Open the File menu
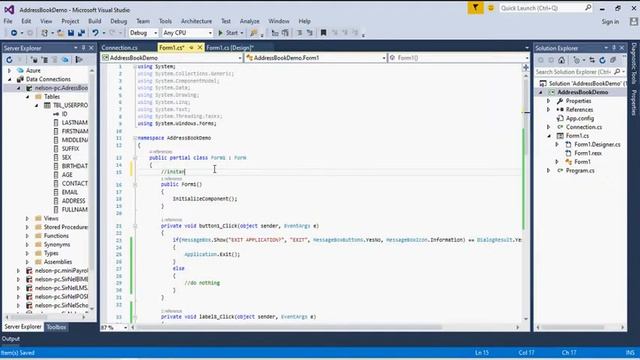The width and height of the screenshot is (640, 360). [8, 21]
